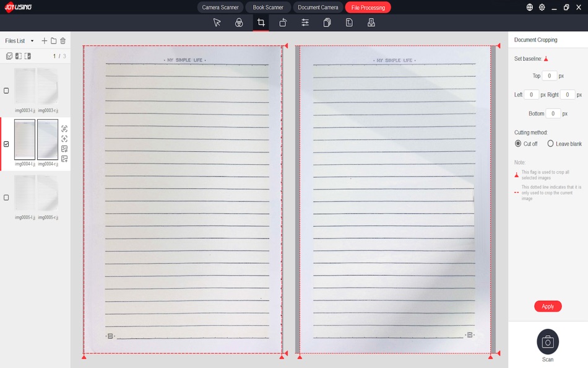Click the page merge toolbar icon
Image resolution: width=588 pixels, height=368 pixels.
(x=327, y=22)
